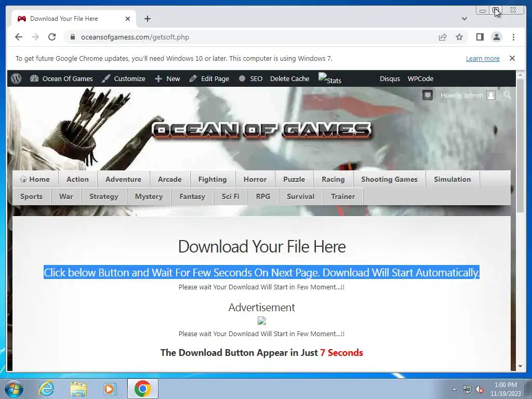Open the Sports category
Image resolution: width=532 pixels, height=399 pixels.
pyautogui.click(x=31, y=196)
